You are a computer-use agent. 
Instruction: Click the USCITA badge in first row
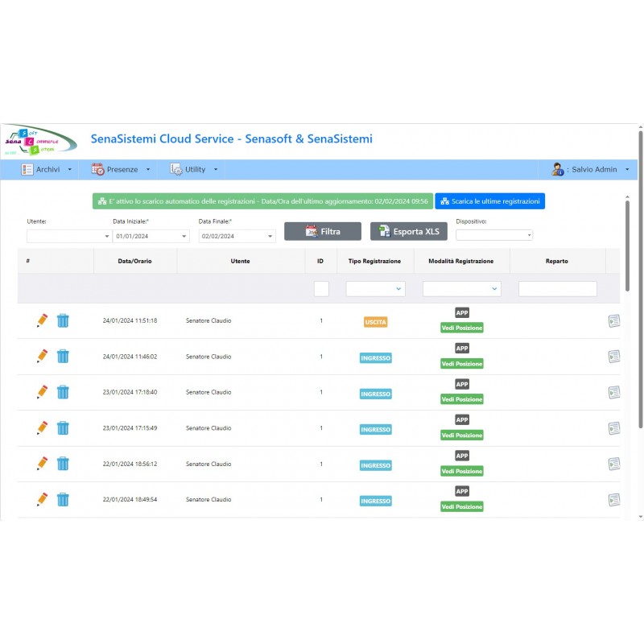click(x=375, y=322)
